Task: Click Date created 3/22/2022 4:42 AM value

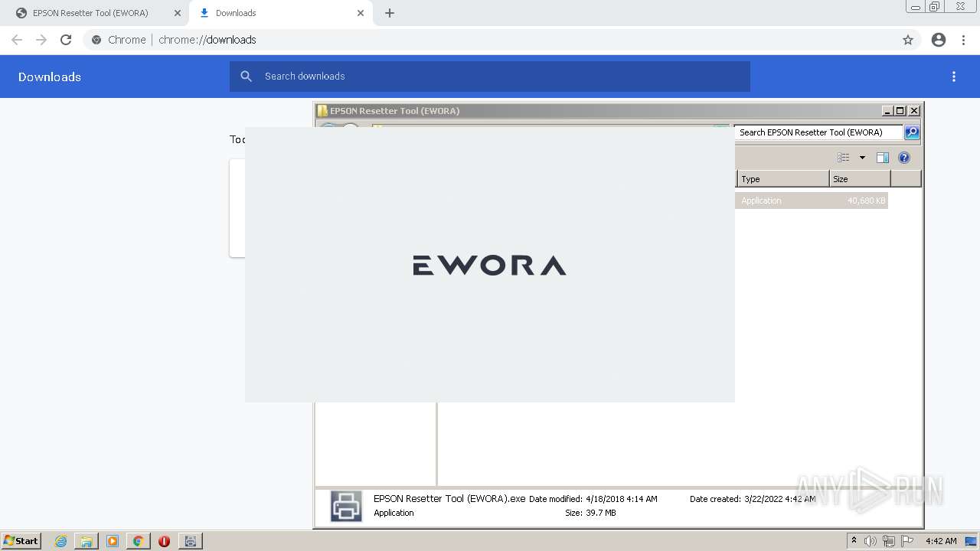Action: click(780, 499)
